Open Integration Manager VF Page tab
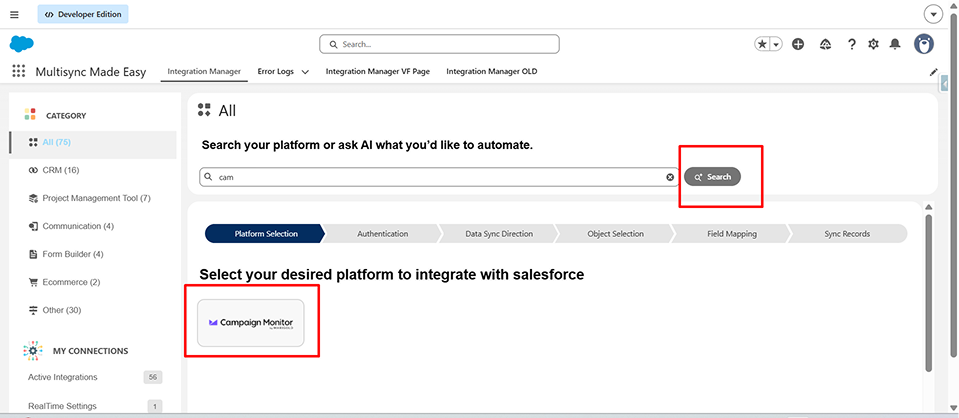This screenshot has width=959, height=418. (x=377, y=72)
